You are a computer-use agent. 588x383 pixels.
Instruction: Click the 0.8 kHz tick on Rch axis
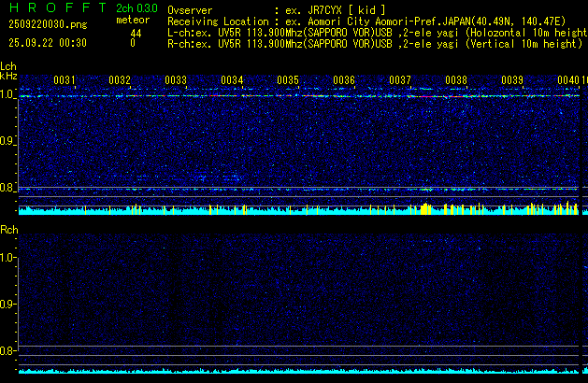click(x=8, y=351)
